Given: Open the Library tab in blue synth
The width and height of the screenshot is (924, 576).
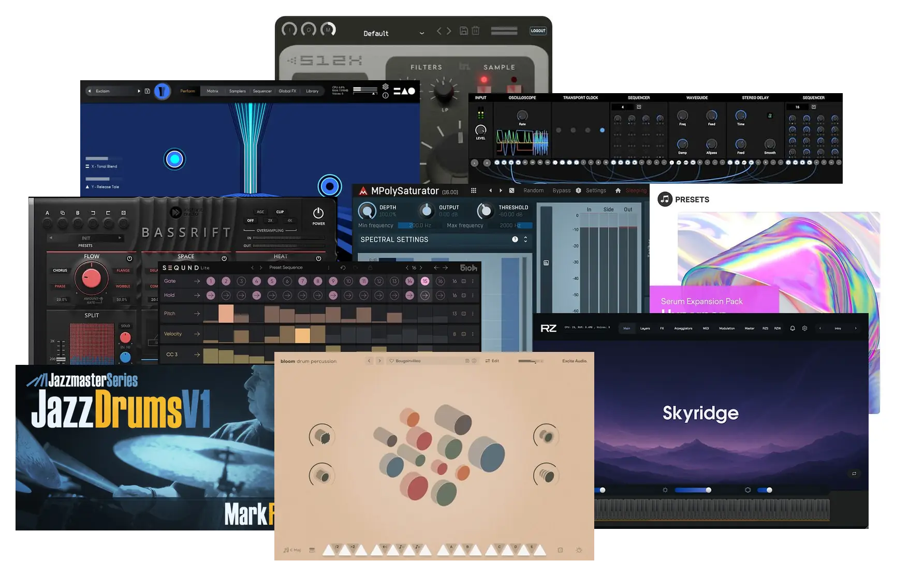Looking at the screenshot, I should click(312, 91).
